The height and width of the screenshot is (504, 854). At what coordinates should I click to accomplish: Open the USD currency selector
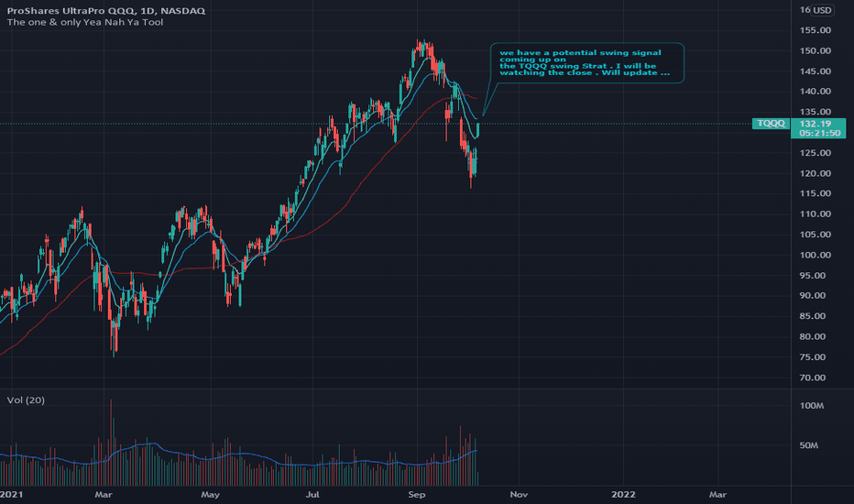(822, 10)
